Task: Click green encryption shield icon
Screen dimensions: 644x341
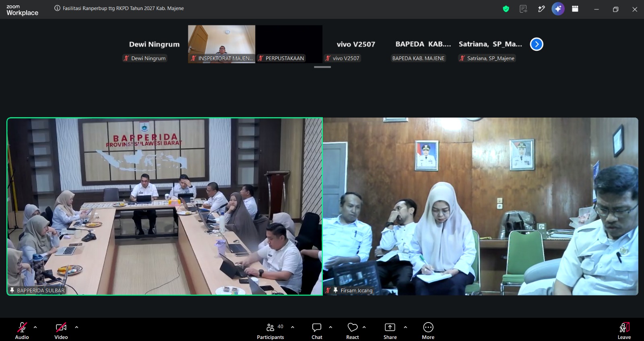Action: click(506, 9)
